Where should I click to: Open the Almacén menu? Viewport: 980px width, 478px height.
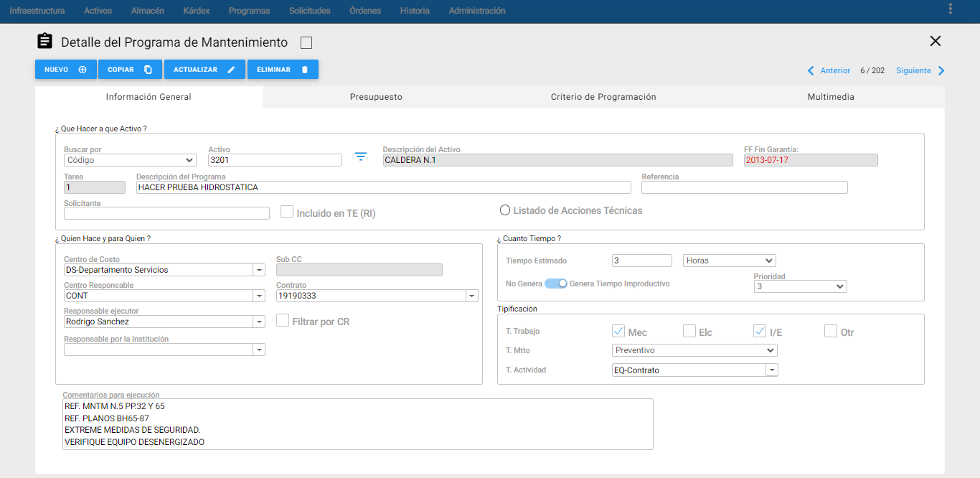point(148,11)
